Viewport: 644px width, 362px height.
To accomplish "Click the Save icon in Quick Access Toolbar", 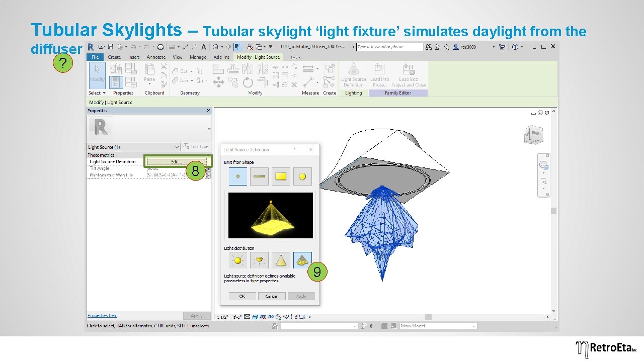I will pyautogui.click(x=110, y=46).
